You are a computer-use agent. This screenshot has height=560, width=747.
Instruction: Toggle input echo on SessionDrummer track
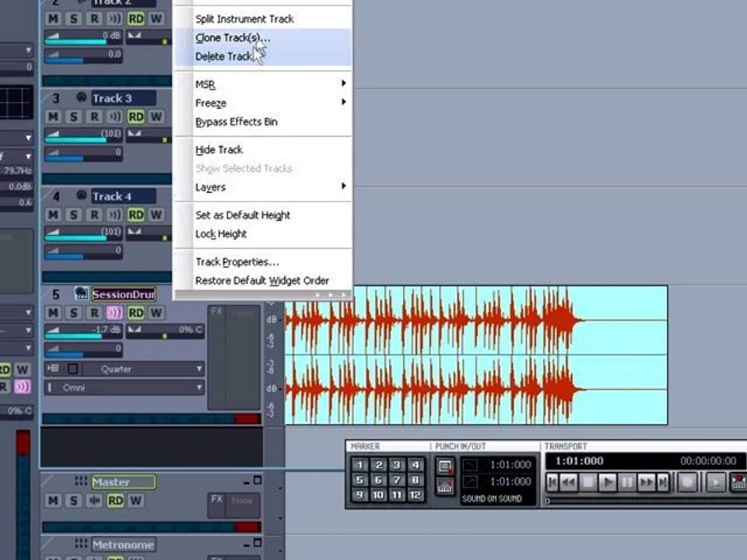coord(114,313)
